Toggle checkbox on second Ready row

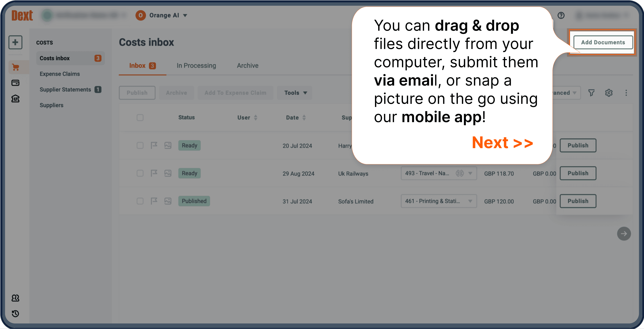point(140,173)
